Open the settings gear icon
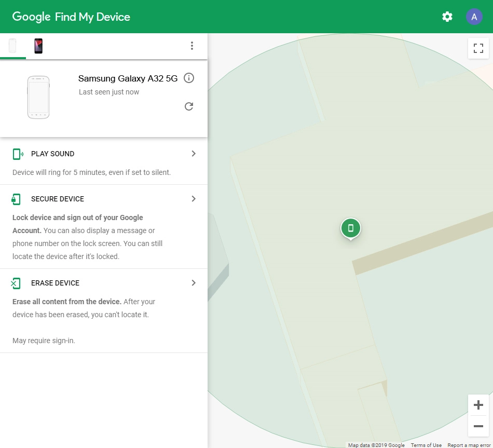Screen dimensions: 493x448 pos(447,17)
